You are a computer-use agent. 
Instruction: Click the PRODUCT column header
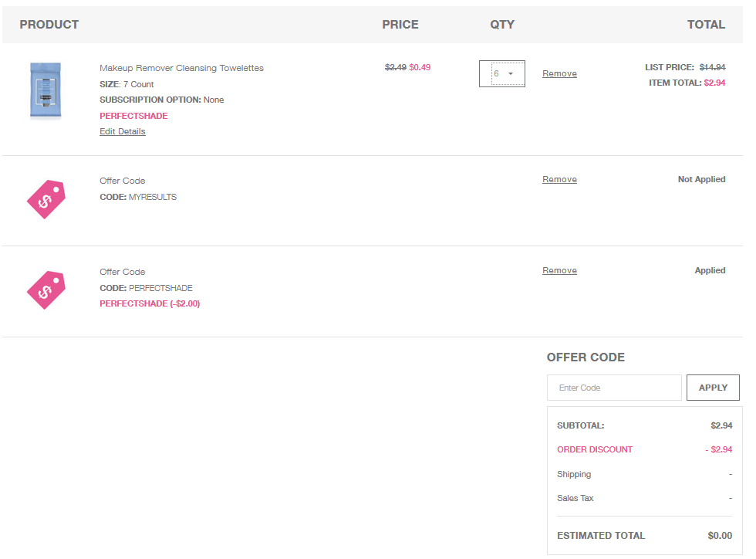pyautogui.click(x=49, y=25)
